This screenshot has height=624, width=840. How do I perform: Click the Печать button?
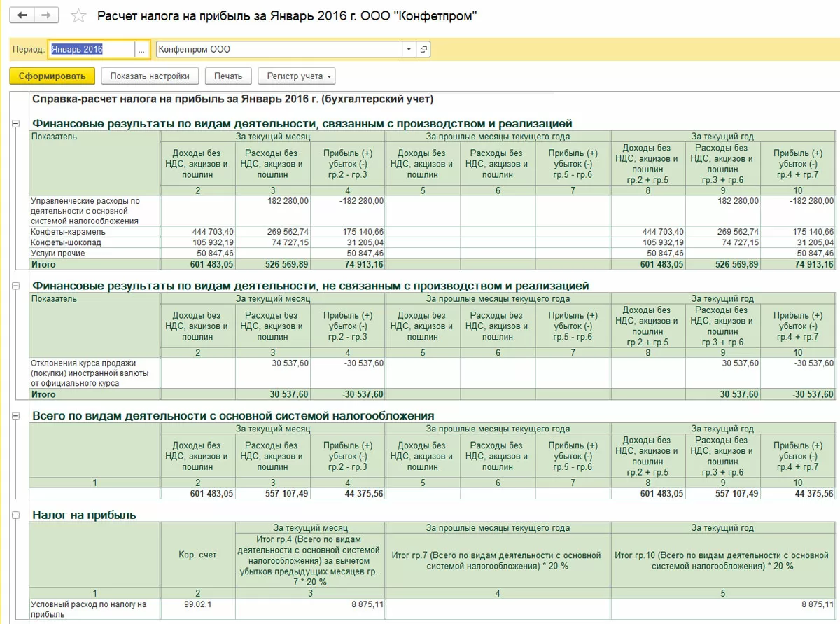pyautogui.click(x=228, y=76)
